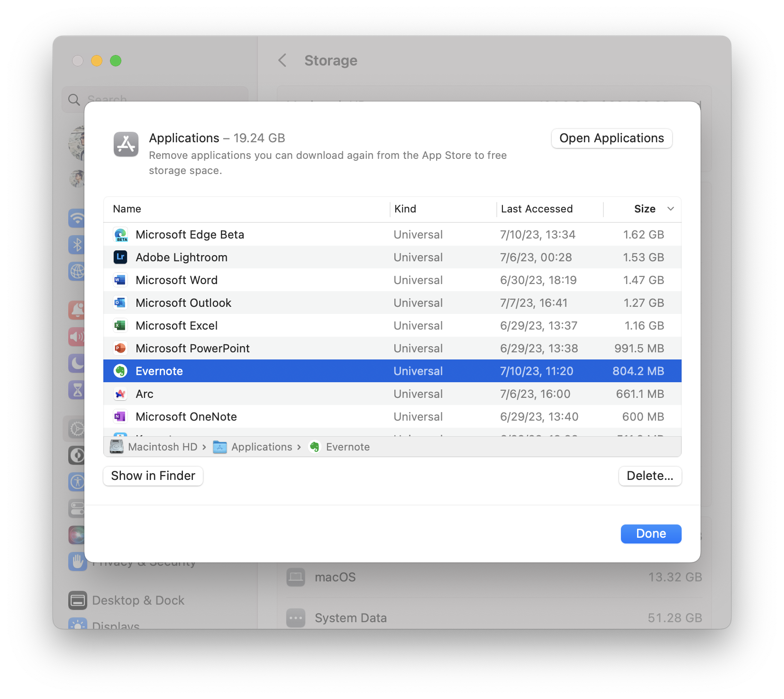Image resolution: width=784 pixels, height=699 pixels.
Task: Open Desktop & Dock settings in sidebar
Action: point(126,600)
